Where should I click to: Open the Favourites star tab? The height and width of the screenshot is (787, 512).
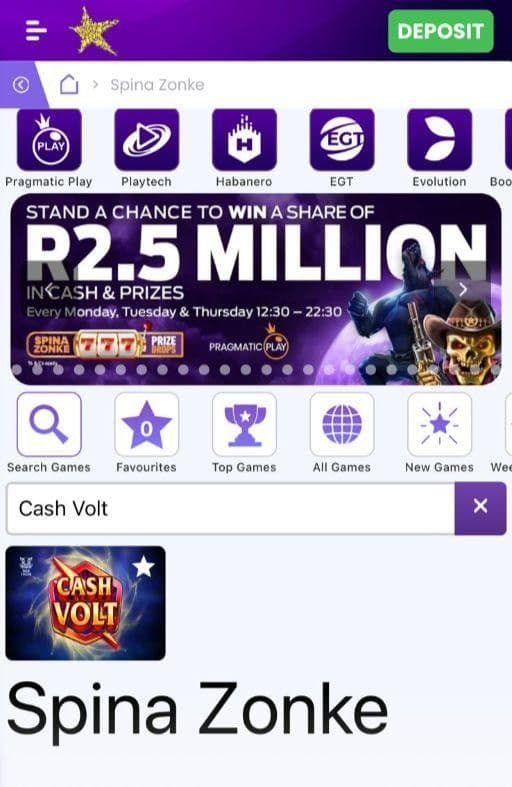tap(147, 424)
